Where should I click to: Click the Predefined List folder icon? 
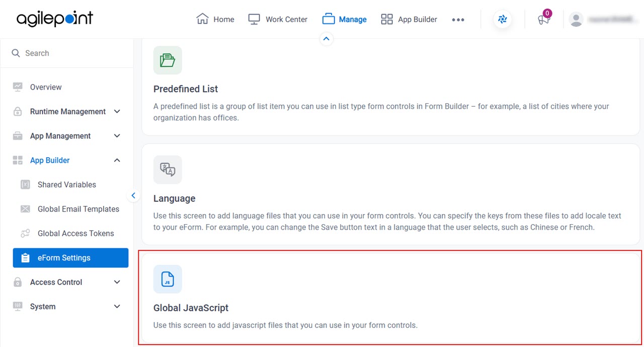tap(168, 60)
